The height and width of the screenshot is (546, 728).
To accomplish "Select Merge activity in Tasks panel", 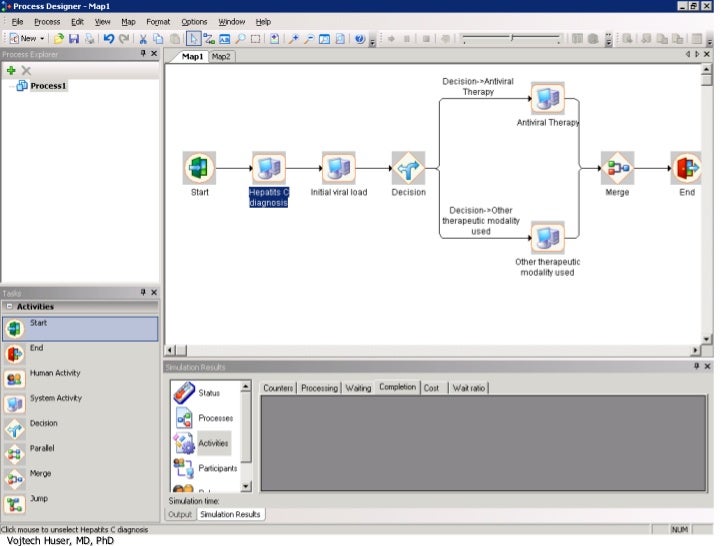I will (80, 480).
